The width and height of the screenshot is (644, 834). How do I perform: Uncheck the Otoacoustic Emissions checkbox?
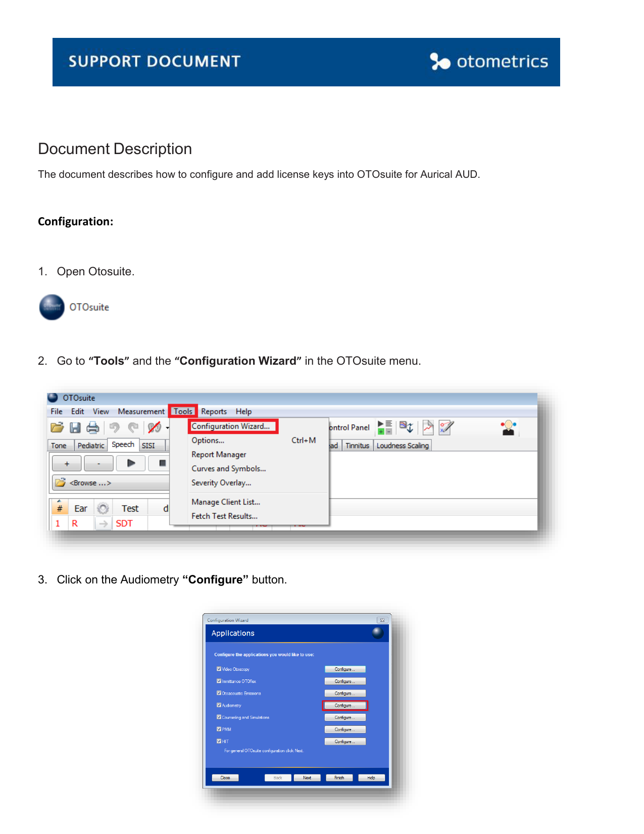(x=219, y=693)
